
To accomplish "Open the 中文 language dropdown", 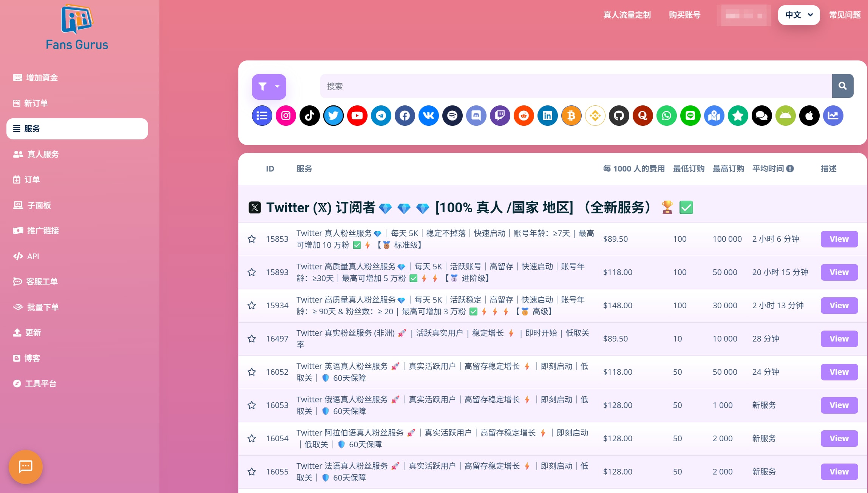I will coord(798,15).
